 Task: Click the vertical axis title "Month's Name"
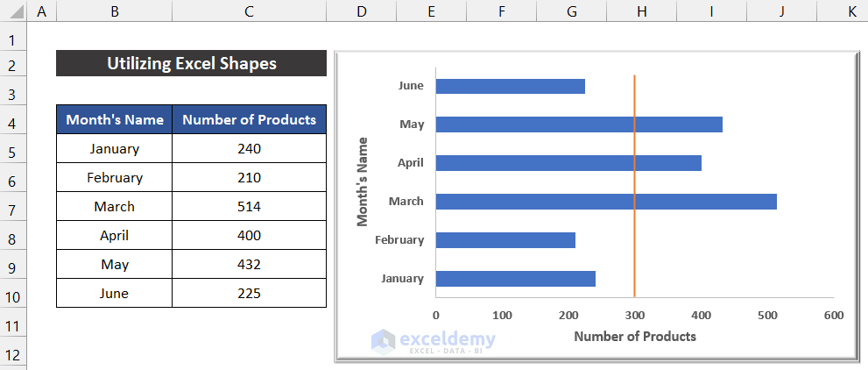pos(363,181)
